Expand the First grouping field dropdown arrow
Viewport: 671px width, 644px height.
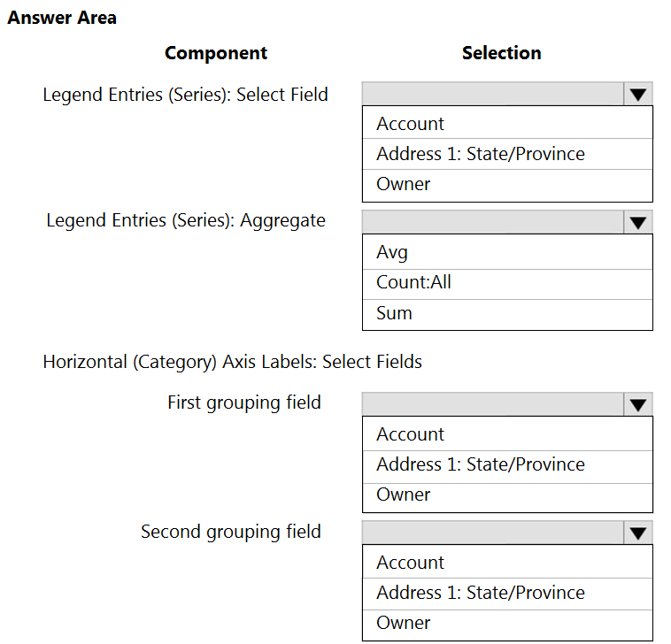click(637, 405)
